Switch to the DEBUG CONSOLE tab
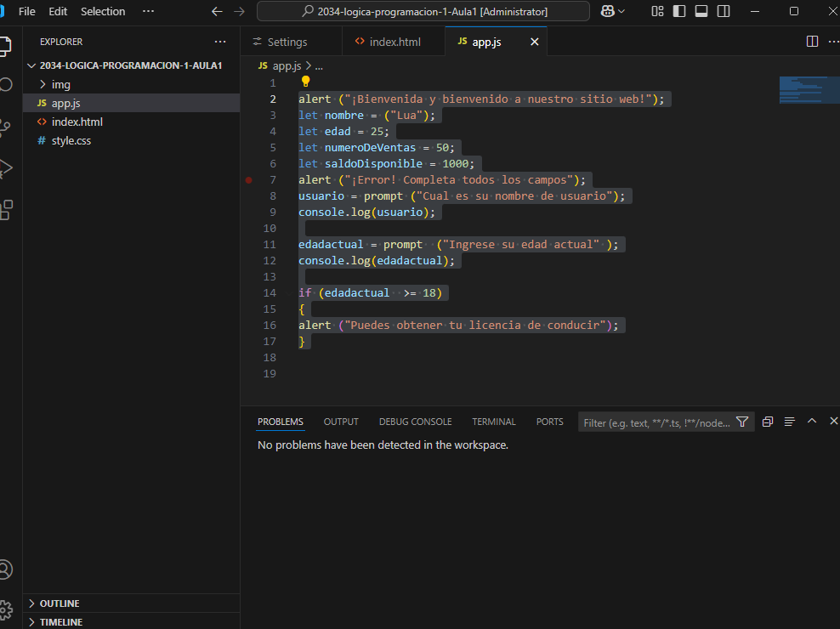The width and height of the screenshot is (840, 629). pyautogui.click(x=415, y=422)
